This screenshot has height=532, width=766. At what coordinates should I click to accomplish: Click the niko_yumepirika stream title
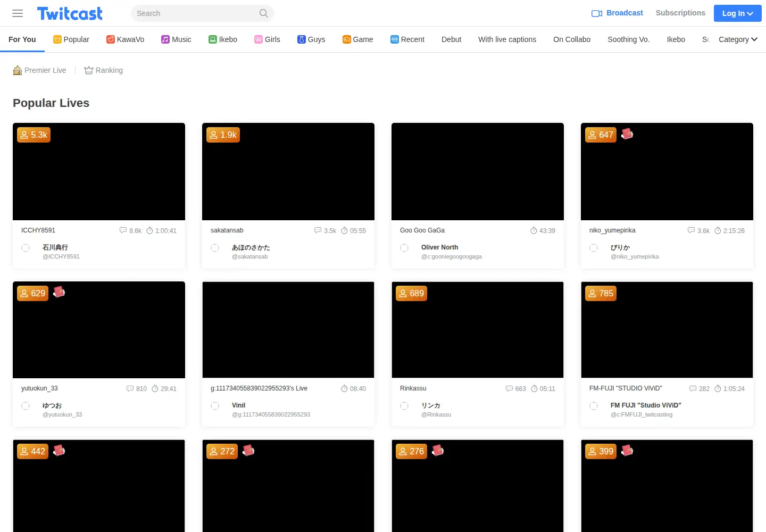(612, 230)
